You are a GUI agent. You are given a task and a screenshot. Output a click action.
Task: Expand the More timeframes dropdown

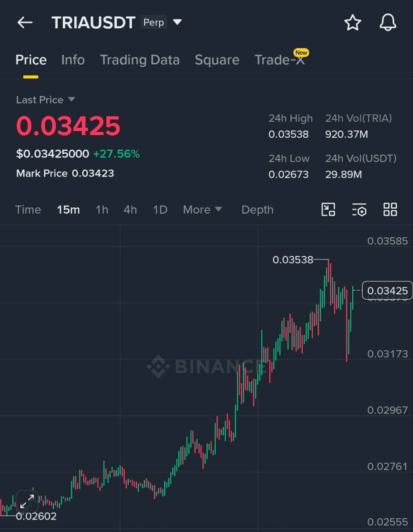(x=202, y=209)
